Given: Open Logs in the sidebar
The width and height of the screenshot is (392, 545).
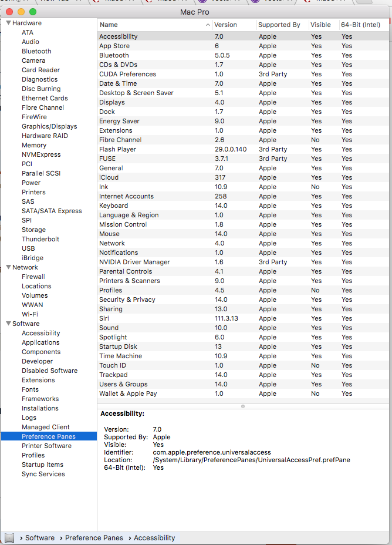Looking at the screenshot, I should (x=29, y=418).
